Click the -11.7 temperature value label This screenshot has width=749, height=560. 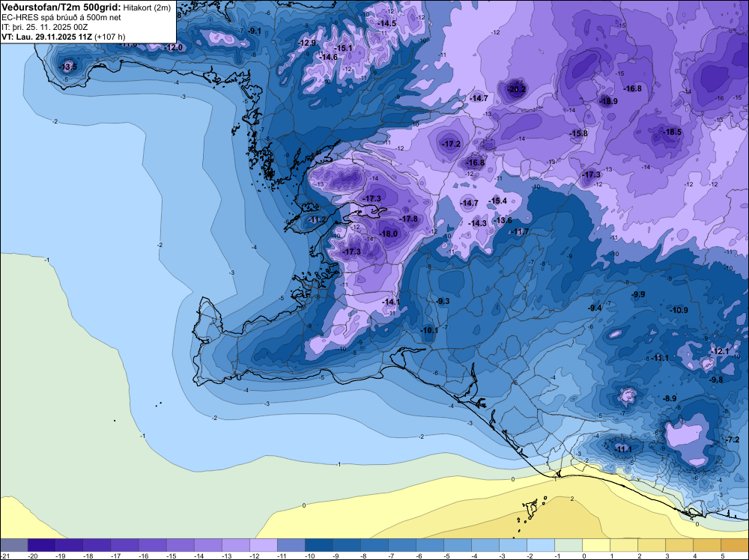tap(521, 232)
